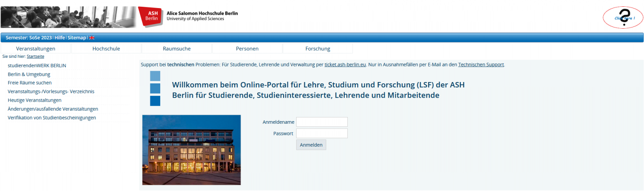Follow the ticket.ash-berlin.eu link

point(345,65)
